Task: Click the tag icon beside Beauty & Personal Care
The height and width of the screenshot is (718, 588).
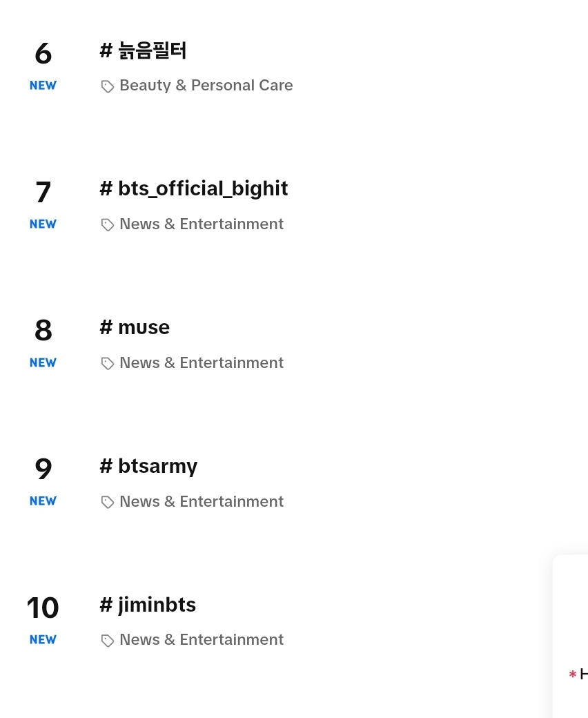Action: [x=108, y=86]
